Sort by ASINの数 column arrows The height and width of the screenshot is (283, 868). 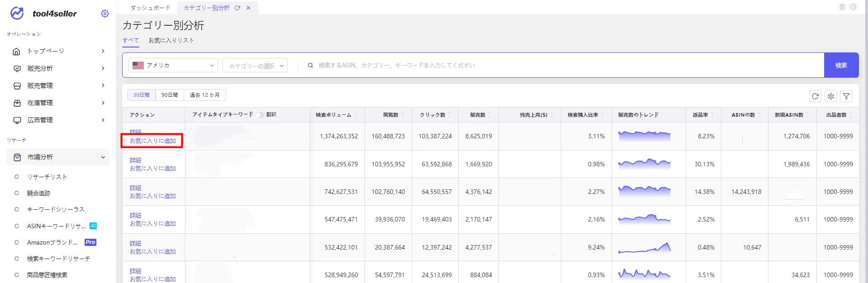tap(759, 115)
